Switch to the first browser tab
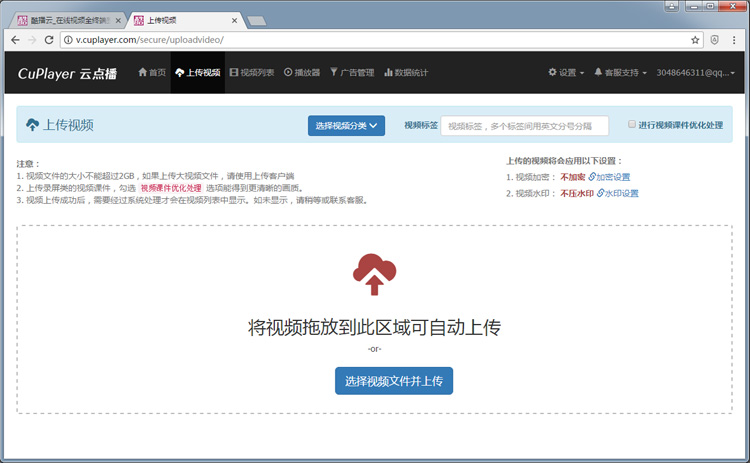750x463 pixels. pyautogui.click(x=65, y=18)
